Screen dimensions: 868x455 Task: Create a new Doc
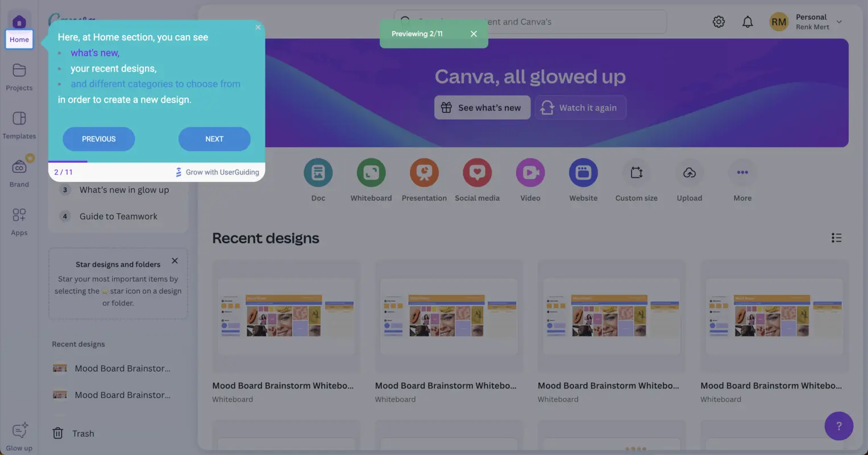[318, 172]
